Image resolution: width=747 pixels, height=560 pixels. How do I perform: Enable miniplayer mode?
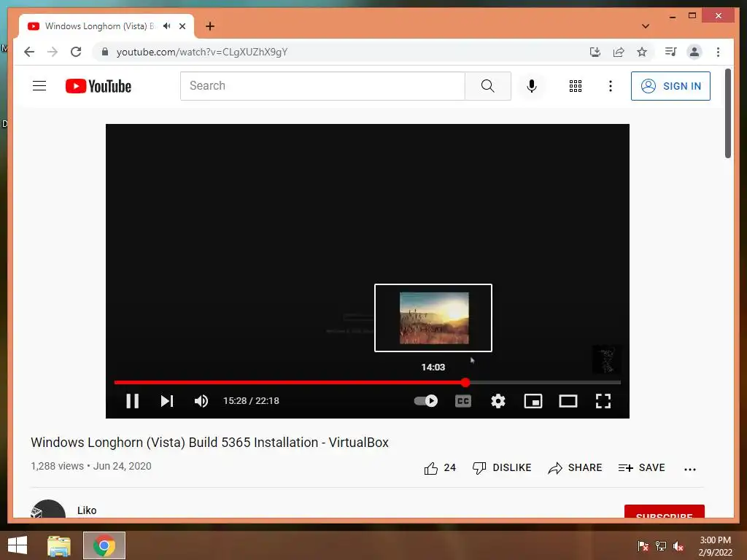[x=533, y=401]
